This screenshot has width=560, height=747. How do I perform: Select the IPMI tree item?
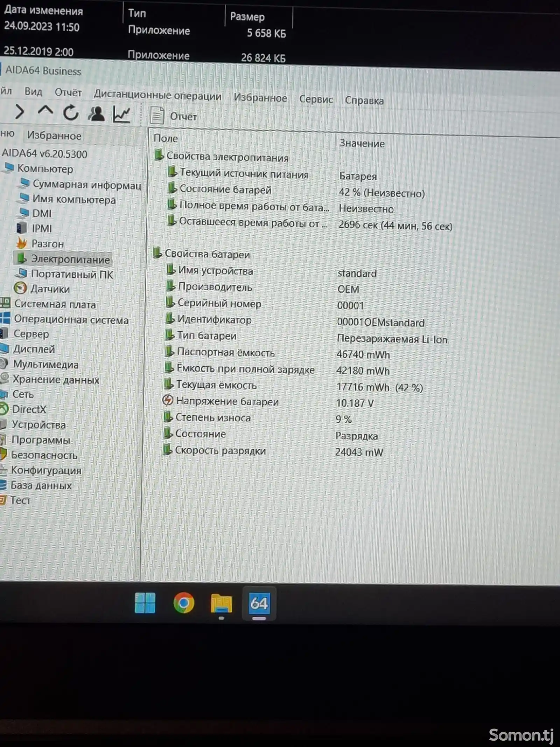pos(34,228)
